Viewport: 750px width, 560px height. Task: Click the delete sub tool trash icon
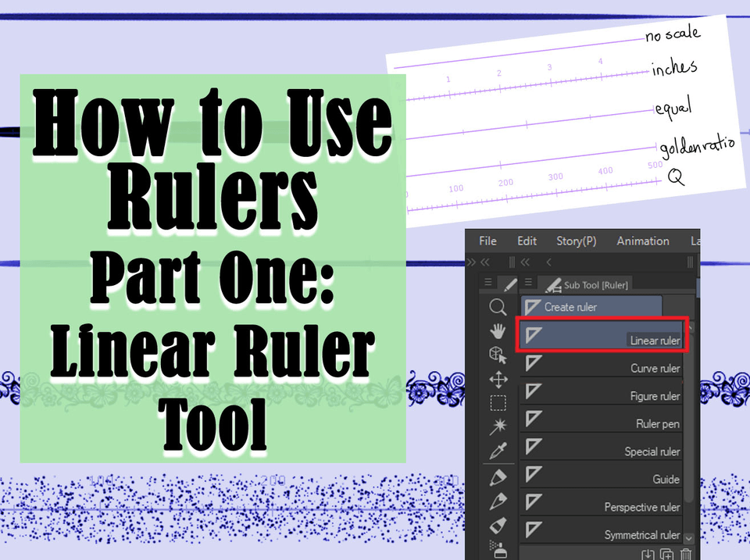pos(685,555)
